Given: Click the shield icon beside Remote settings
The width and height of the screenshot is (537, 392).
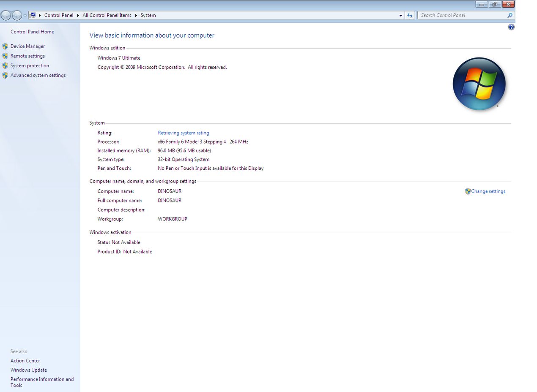Looking at the screenshot, I should coord(5,56).
